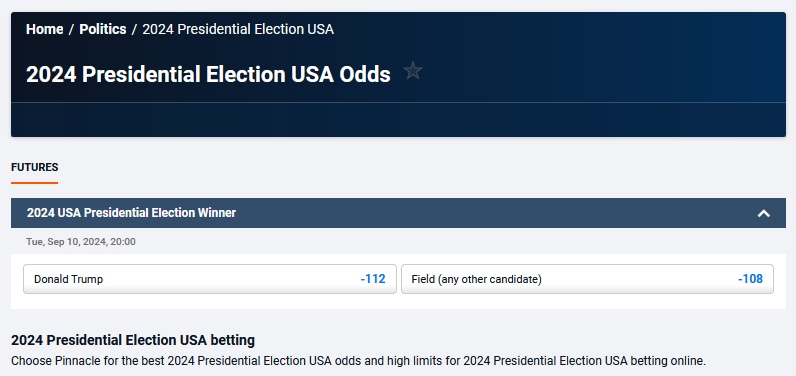The height and width of the screenshot is (376, 796).
Task: Open the Politics breadcrumb link
Action: (103, 29)
